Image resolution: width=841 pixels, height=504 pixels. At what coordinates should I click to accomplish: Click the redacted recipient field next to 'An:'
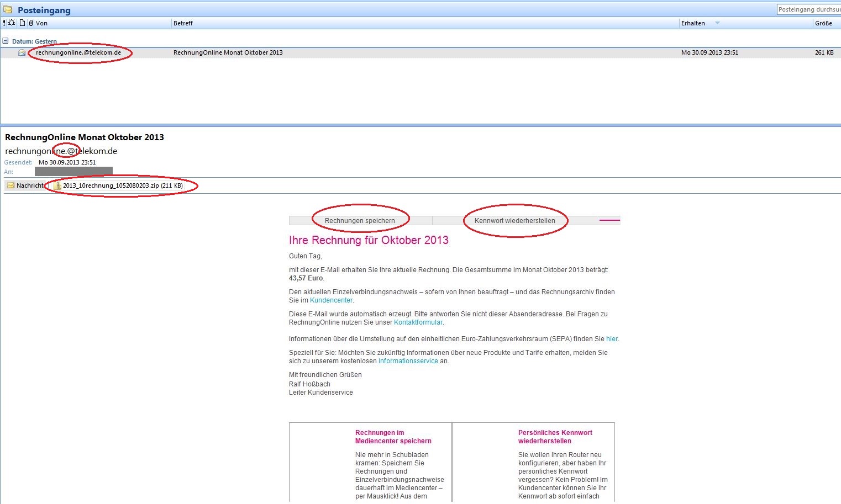73,172
